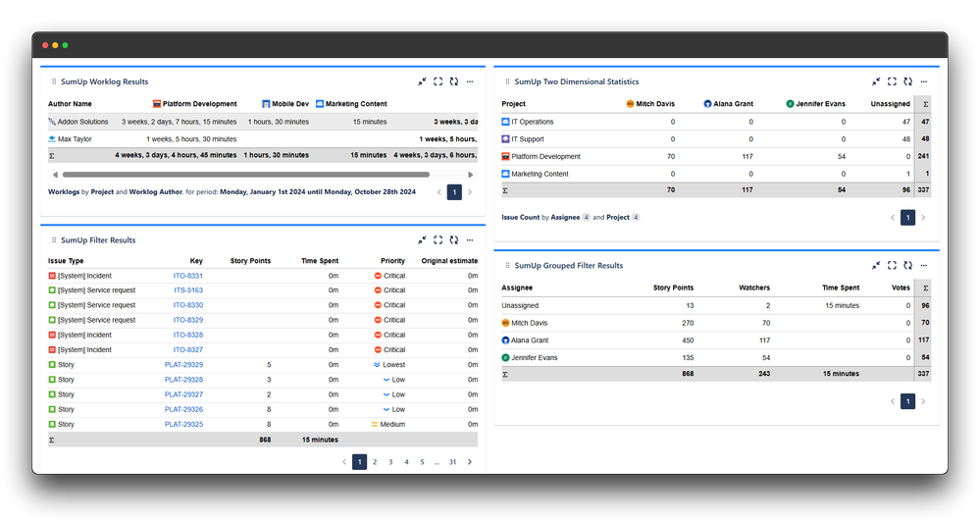Click the Marketing Content column icon in Worklog Results
The image size is (980, 522).
(320, 104)
